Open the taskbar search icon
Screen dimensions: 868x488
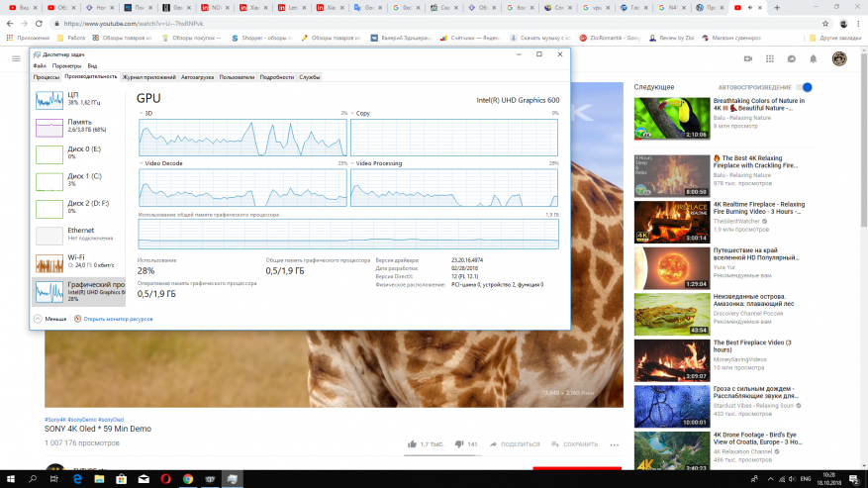tap(33, 479)
